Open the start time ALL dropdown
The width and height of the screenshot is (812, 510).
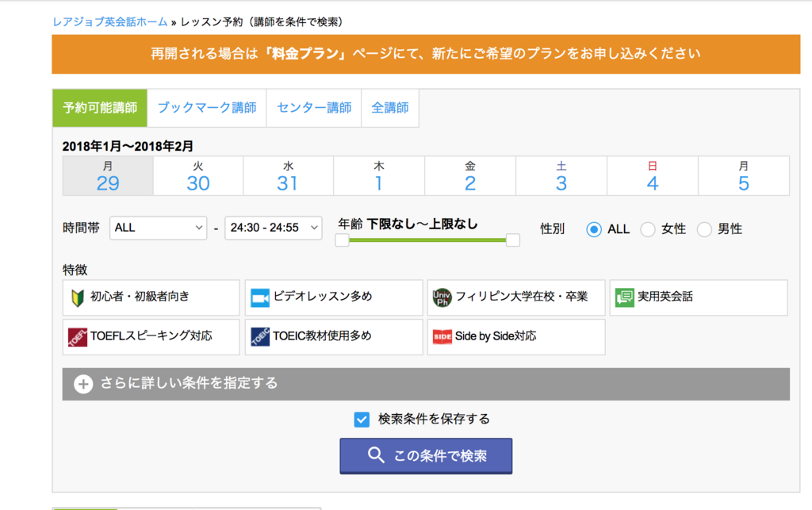click(x=158, y=228)
